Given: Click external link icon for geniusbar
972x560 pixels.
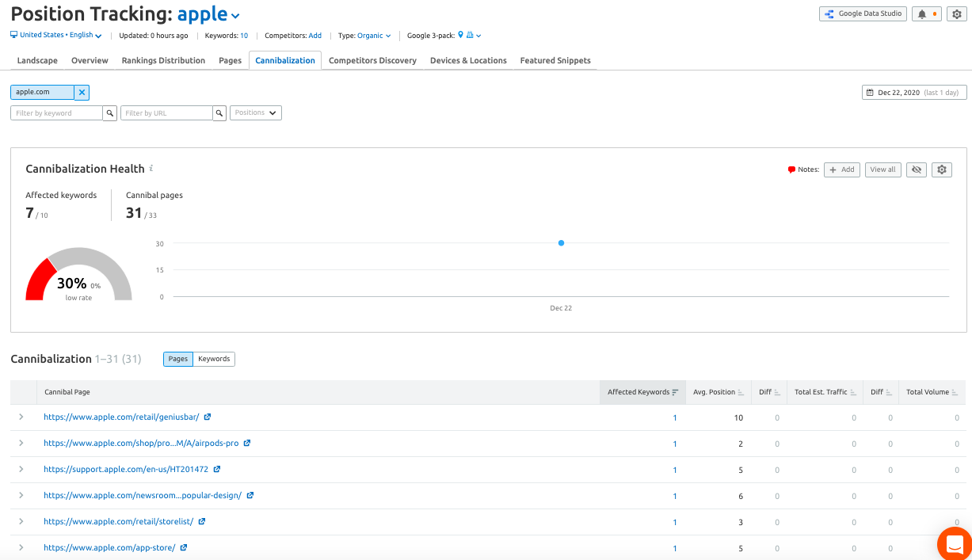Looking at the screenshot, I should pyautogui.click(x=208, y=417).
